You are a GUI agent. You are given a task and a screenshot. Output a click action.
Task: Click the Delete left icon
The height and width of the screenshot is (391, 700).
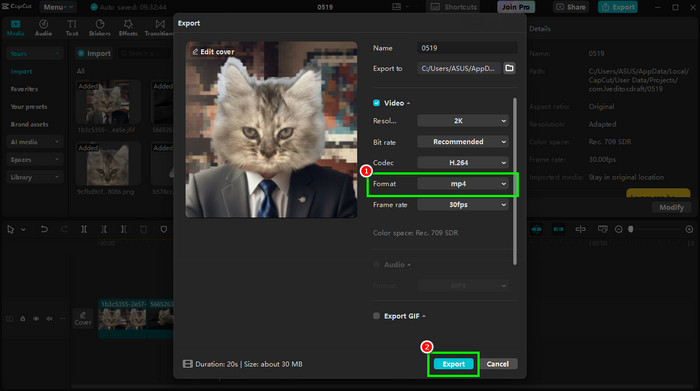coord(104,229)
